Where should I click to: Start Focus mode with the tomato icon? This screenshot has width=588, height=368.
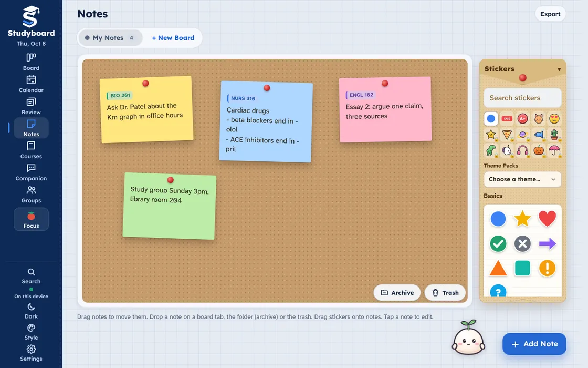(31, 219)
